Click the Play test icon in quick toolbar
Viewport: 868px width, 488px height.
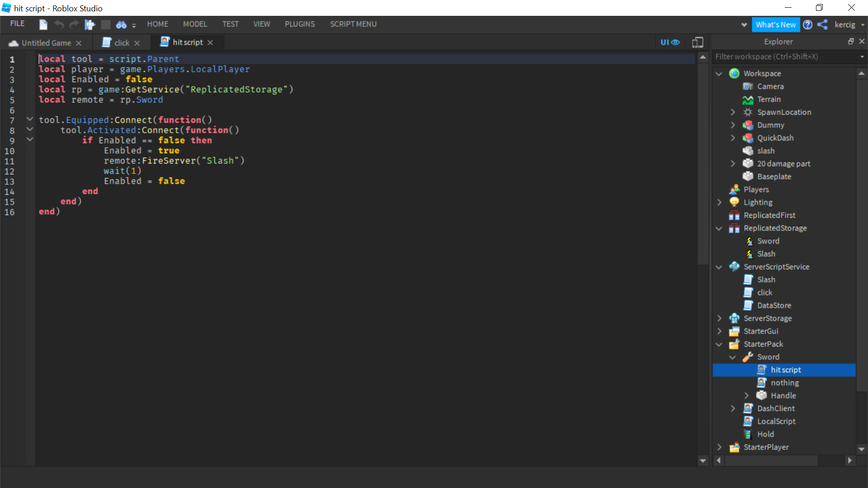pyautogui.click(x=90, y=24)
